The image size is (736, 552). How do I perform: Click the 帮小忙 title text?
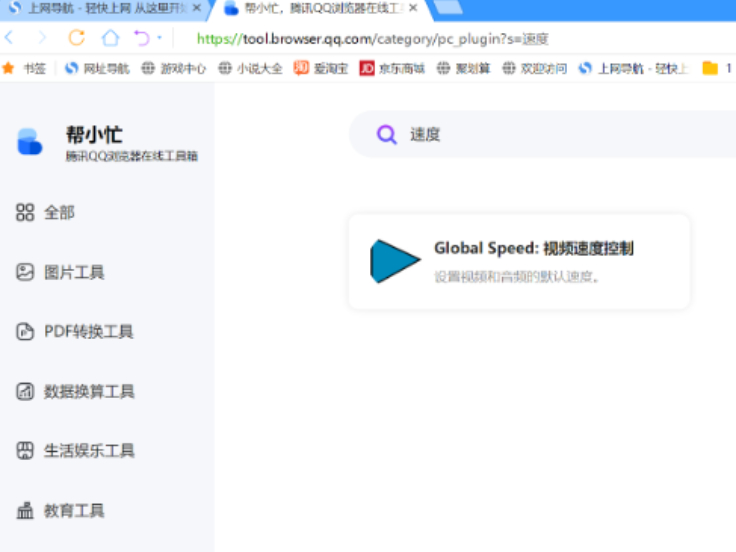click(x=94, y=135)
